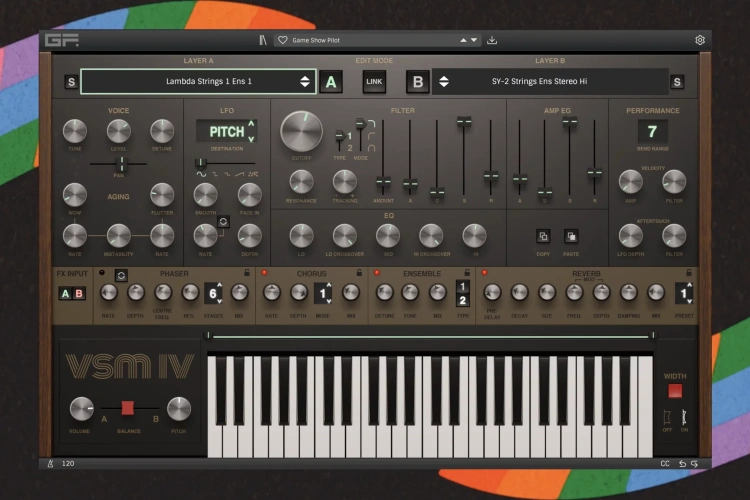Screen dimensions: 750x500
Task: Click the large Cutoff knob
Action: click(x=301, y=132)
